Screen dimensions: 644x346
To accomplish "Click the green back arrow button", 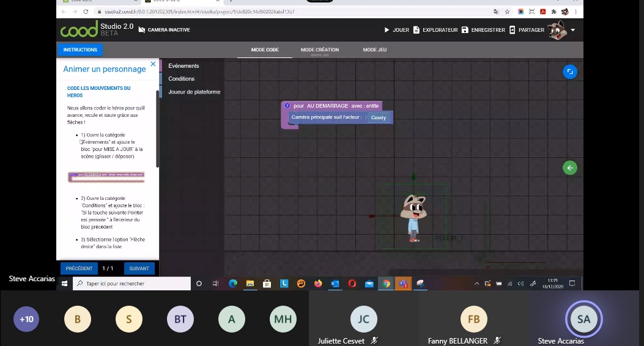I will 569,167.
